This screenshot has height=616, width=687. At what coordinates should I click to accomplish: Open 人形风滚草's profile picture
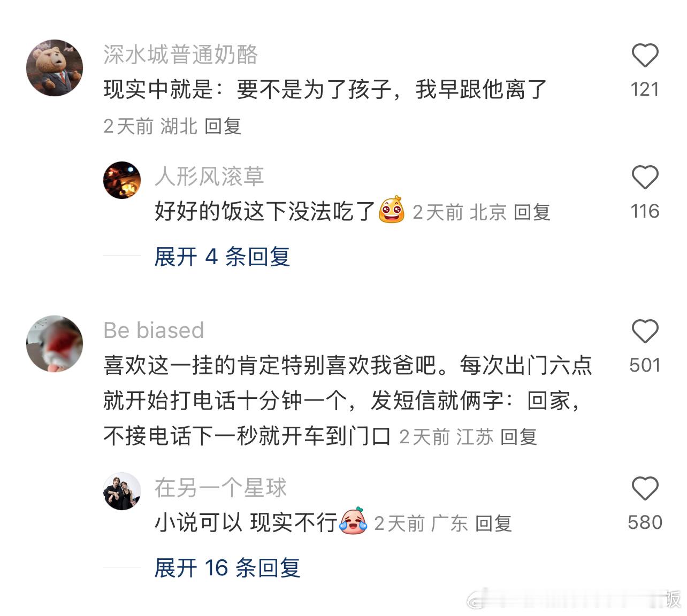[122, 180]
